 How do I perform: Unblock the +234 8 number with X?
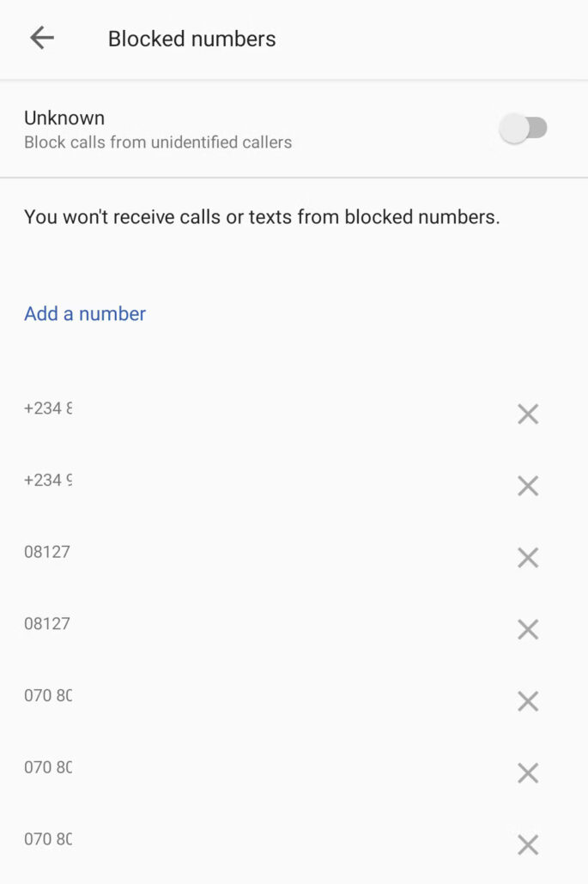(528, 415)
